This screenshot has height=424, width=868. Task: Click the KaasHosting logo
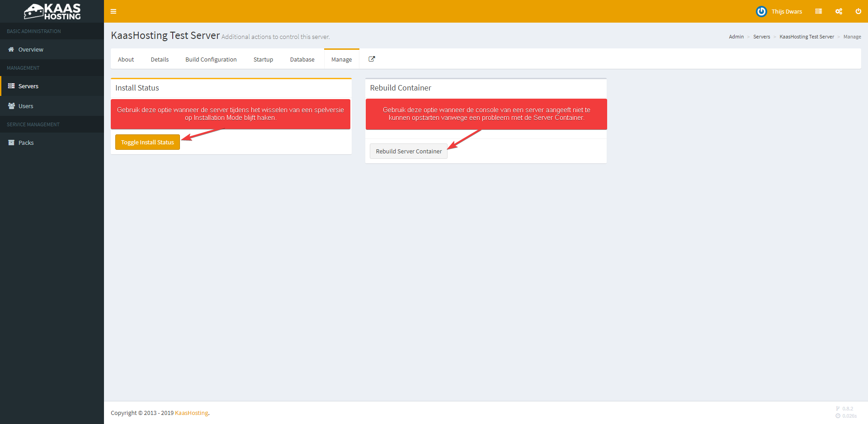(52, 11)
